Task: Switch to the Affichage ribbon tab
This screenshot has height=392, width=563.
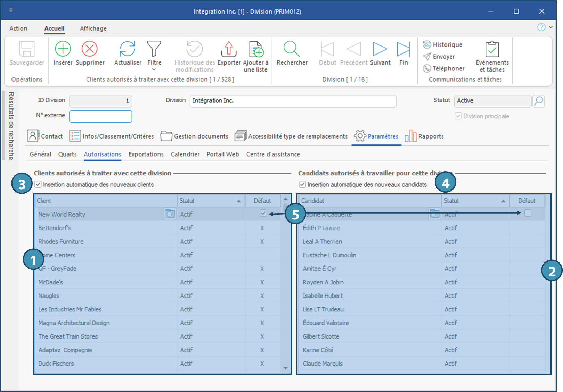Action: (93, 28)
